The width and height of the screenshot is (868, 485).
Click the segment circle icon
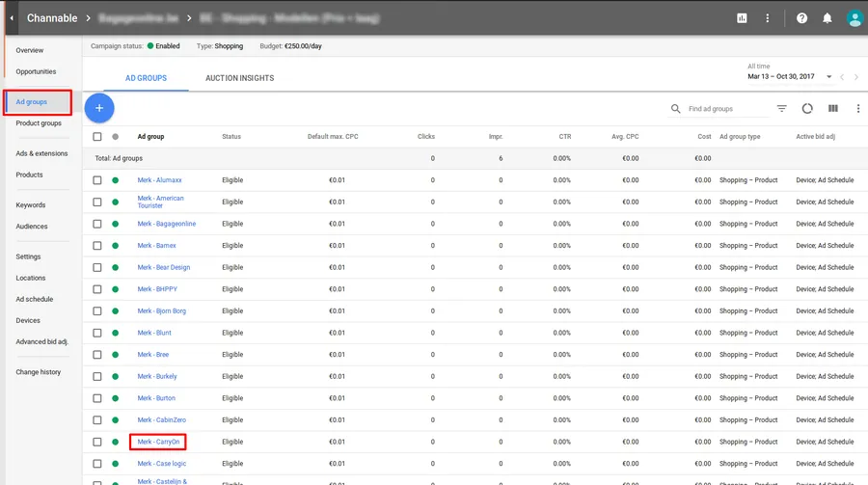click(808, 109)
